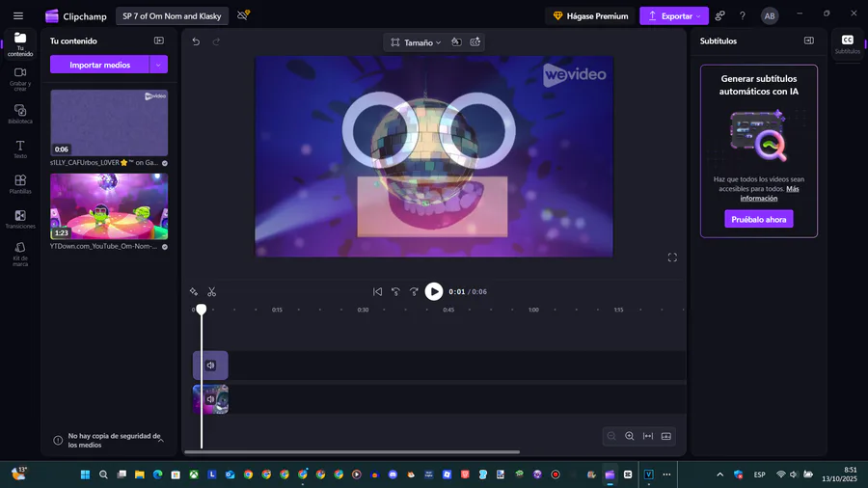Open File Explorer from taskbar
The height and width of the screenshot is (488, 868).
140,474
